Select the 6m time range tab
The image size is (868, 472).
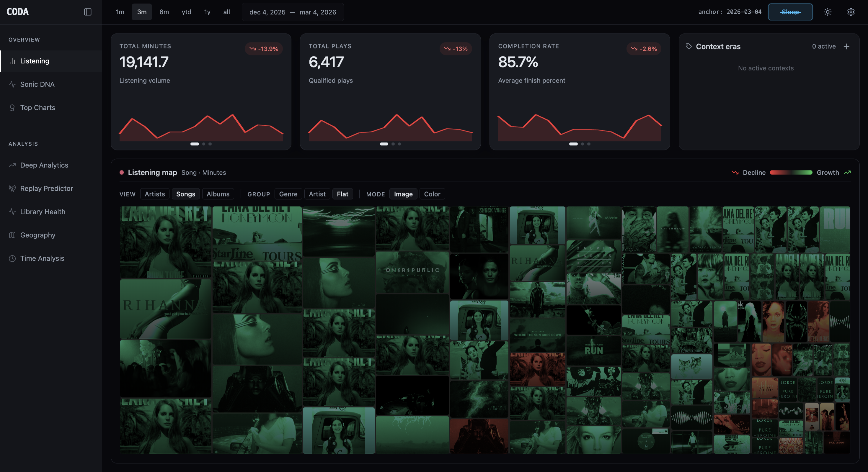[x=164, y=12]
